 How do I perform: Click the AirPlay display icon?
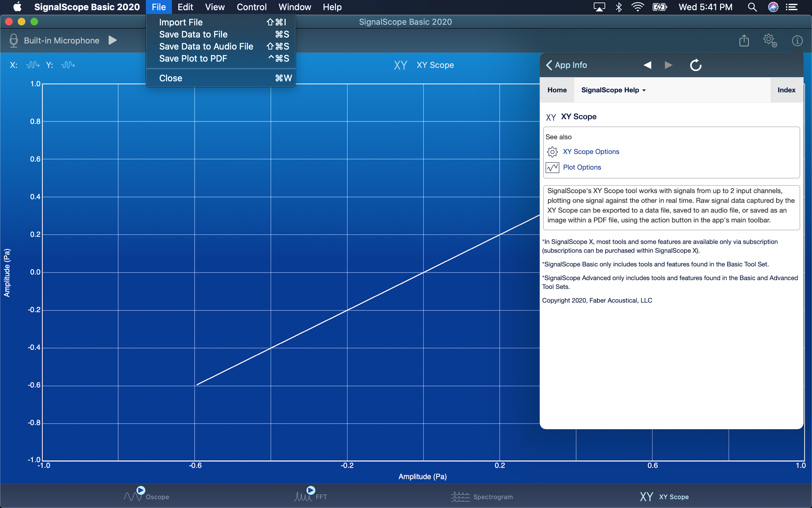click(x=599, y=7)
